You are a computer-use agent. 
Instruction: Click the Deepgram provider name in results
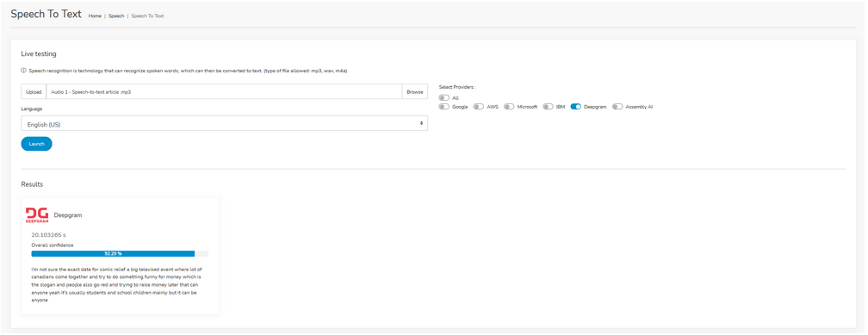(67, 214)
